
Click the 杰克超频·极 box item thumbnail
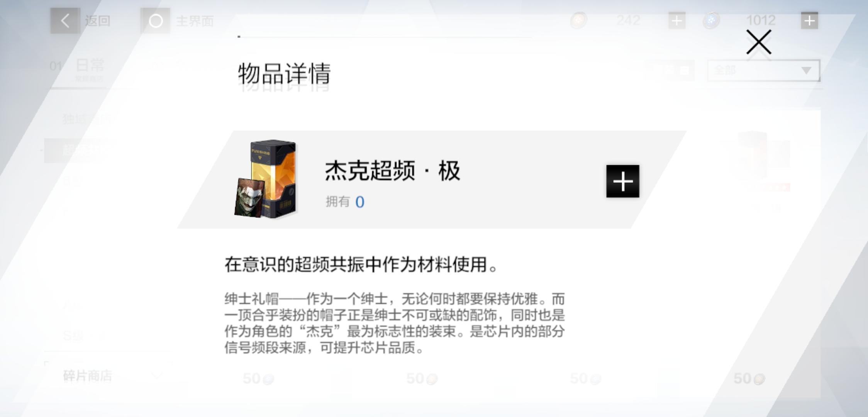coord(266,179)
